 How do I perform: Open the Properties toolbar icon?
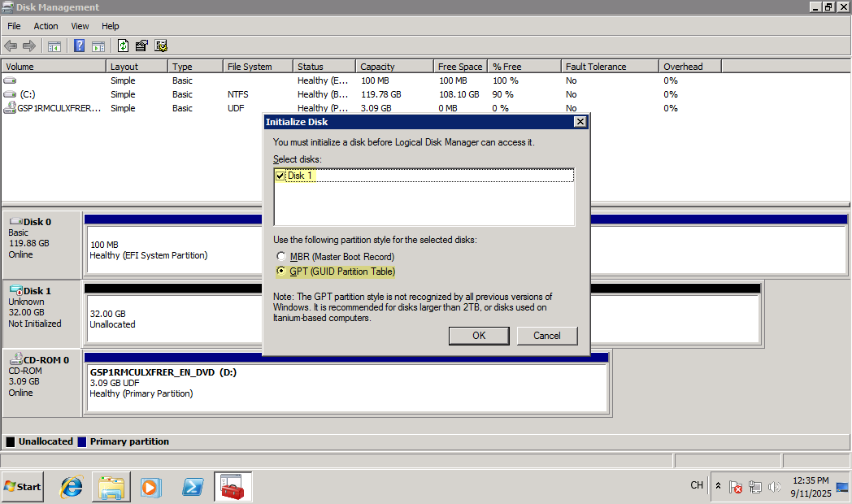[141, 46]
